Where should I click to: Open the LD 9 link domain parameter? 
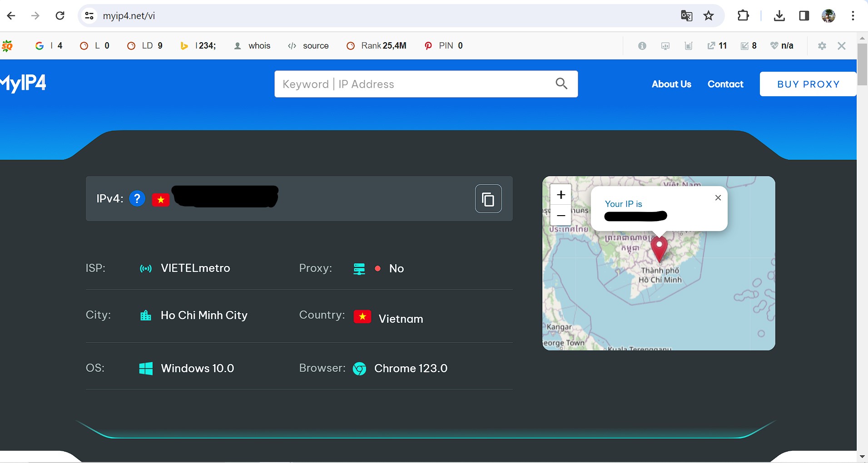pyautogui.click(x=145, y=46)
